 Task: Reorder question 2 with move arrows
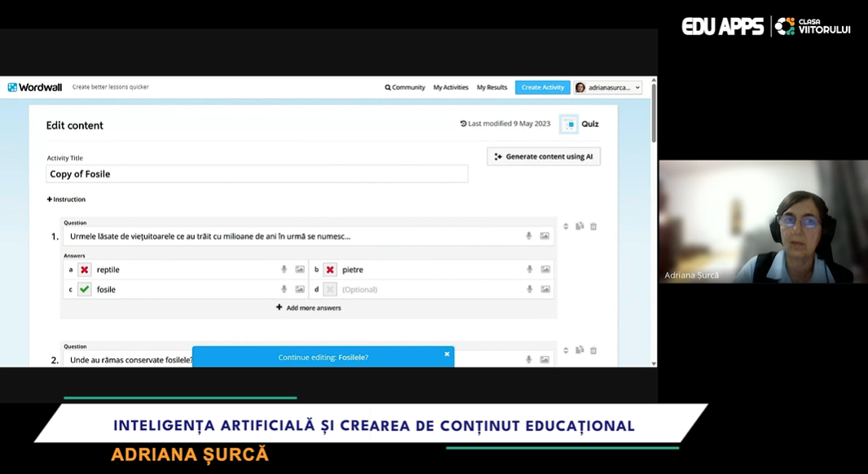(566, 350)
